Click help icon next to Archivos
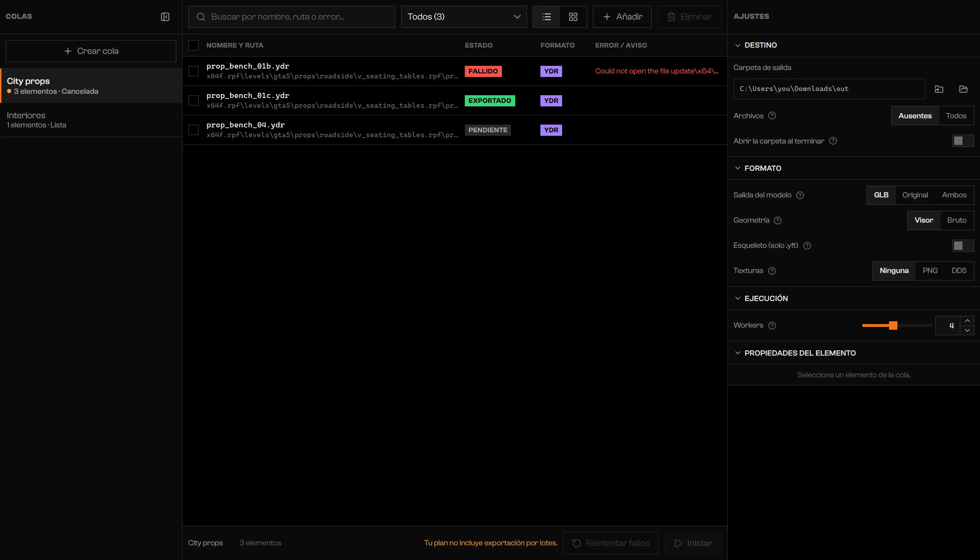Screen dimensions: 980x560 click(x=772, y=115)
